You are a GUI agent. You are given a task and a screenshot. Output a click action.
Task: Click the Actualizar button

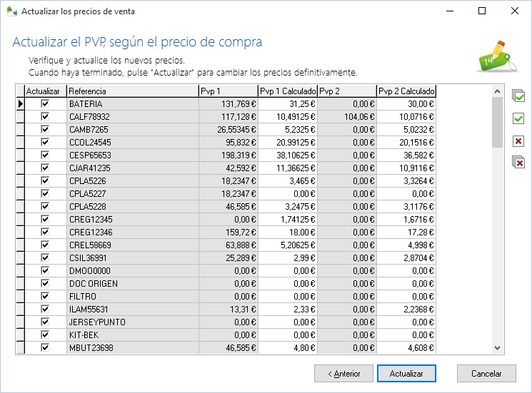pyautogui.click(x=406, y=373)
